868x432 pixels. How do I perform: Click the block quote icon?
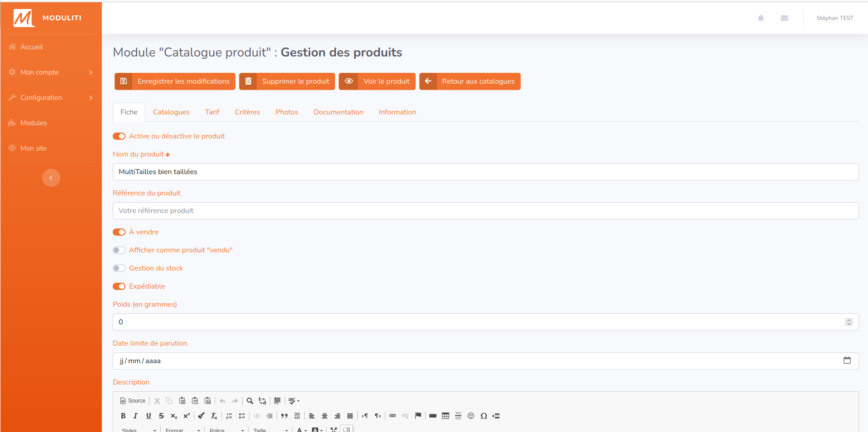pos(284,416)
